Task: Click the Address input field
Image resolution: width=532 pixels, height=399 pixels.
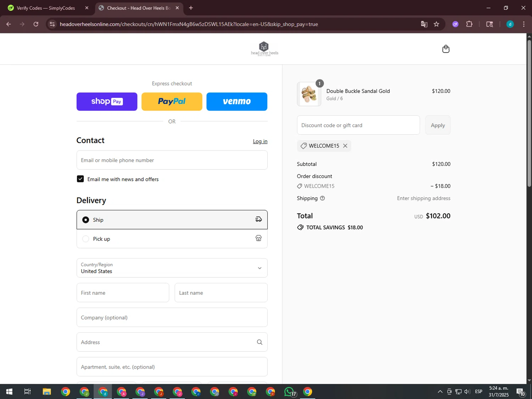Action: (172, 342)
